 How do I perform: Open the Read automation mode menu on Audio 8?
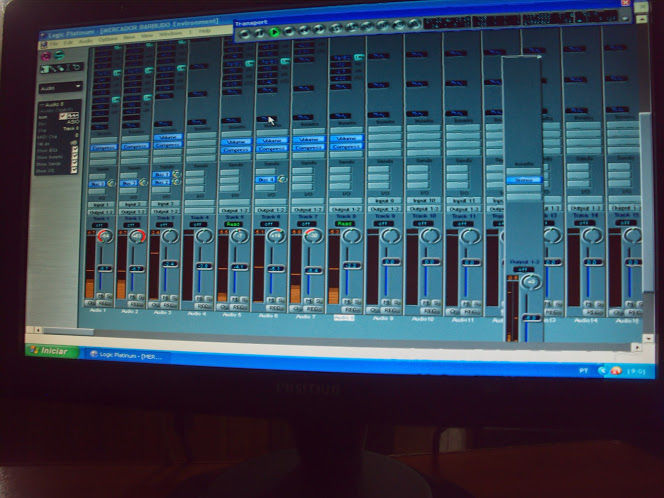point(345,224)
